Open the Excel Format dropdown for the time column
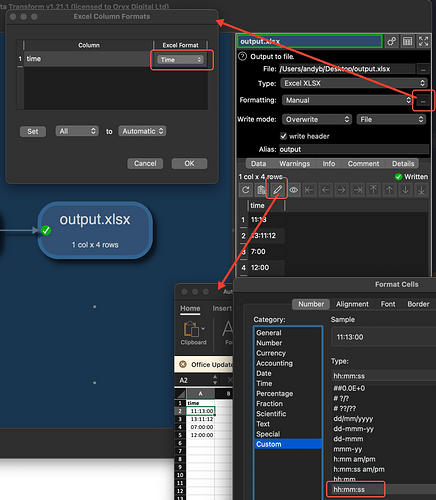 pyautogui.click(x=180, y=60)
